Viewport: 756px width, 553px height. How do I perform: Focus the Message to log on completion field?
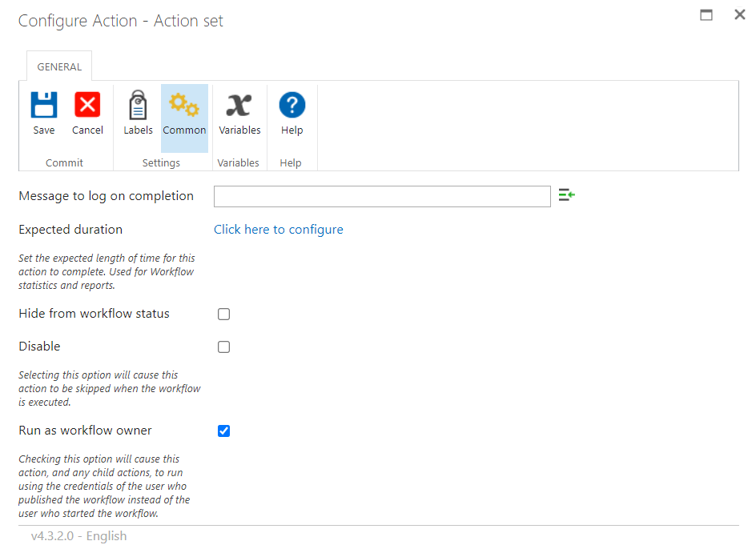(x=382, y=197)
